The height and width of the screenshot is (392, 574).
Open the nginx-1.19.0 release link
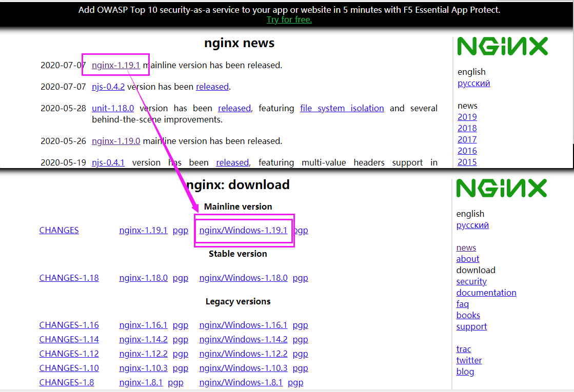point(115,141)
